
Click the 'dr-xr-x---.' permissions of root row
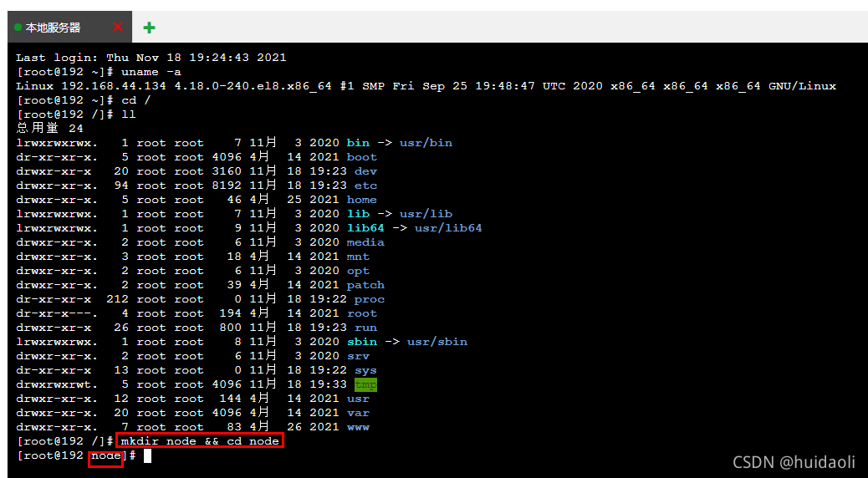click(57, 313)
